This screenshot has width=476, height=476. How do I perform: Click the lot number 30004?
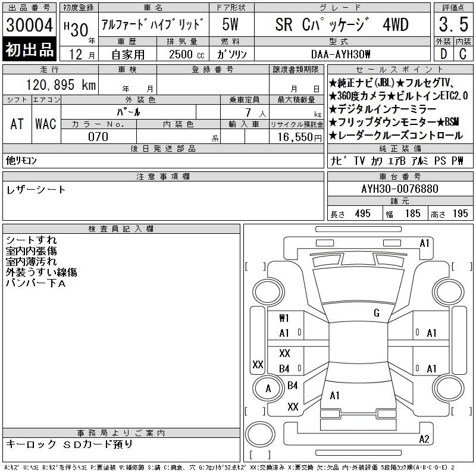coord(29,26)
